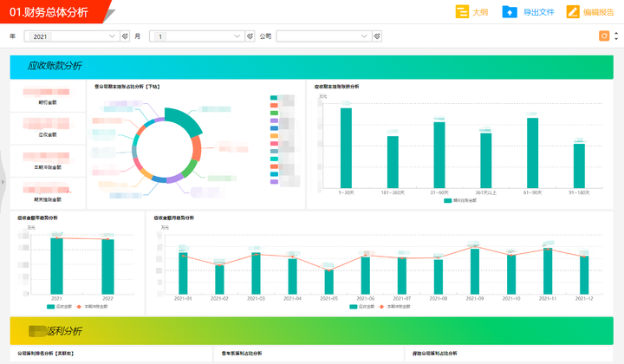Open the 年 dropdown showing 2021
The image size is (624, 364).
click(x=72, y=36)
